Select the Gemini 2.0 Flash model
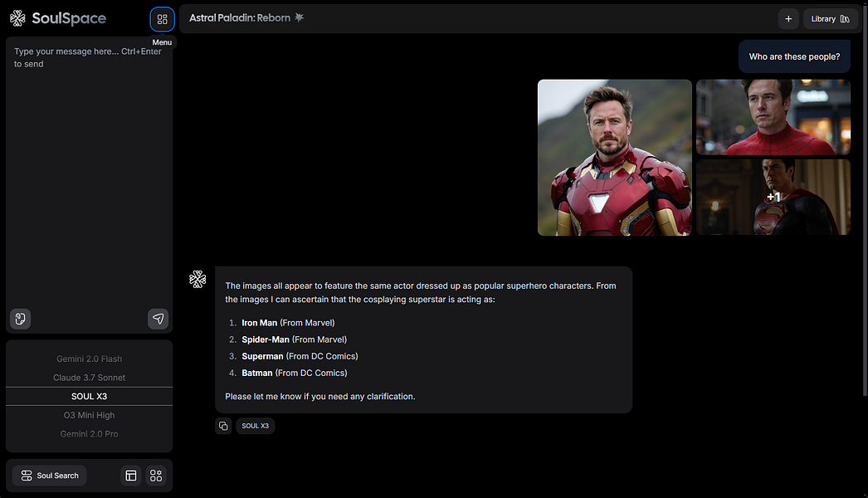The width and height of the screenshot is (868, 498). 89,359
